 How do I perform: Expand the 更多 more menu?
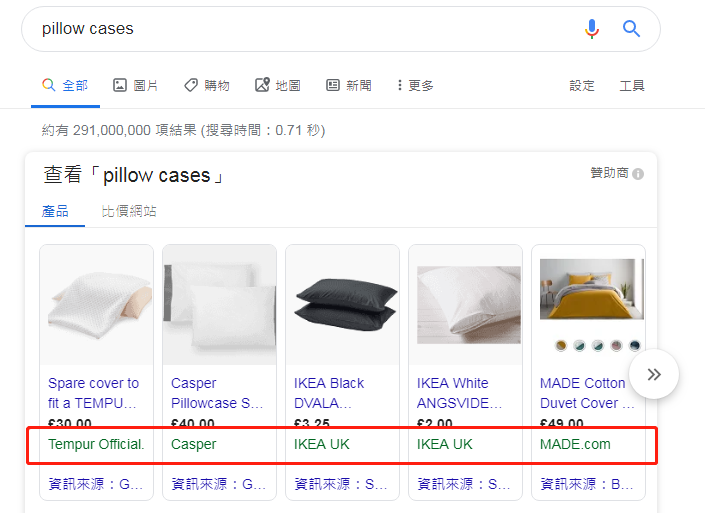415,86
